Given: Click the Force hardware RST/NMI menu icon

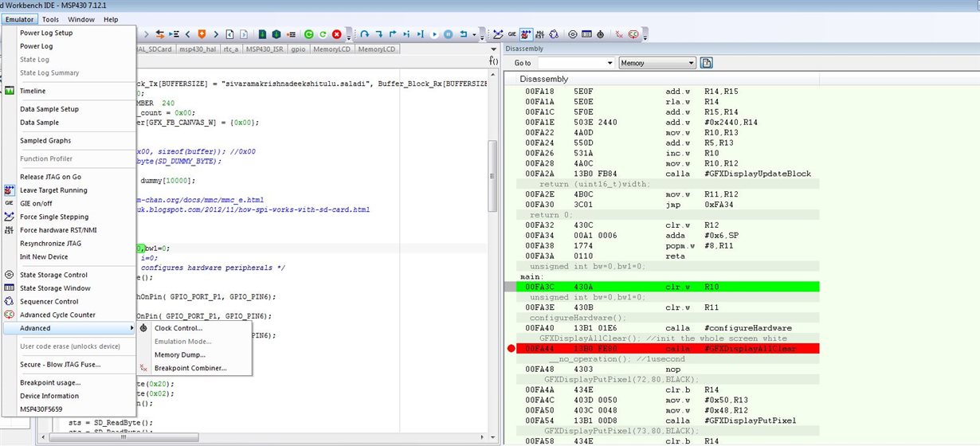Looking at the screenshot, I should pyautogui.click(x=10, y=230).
